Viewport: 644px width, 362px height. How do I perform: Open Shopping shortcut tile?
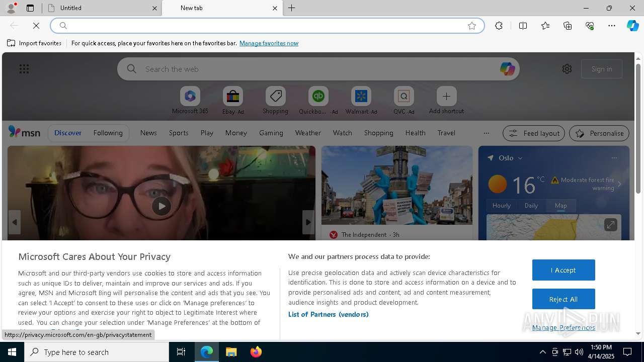[275, 101]
